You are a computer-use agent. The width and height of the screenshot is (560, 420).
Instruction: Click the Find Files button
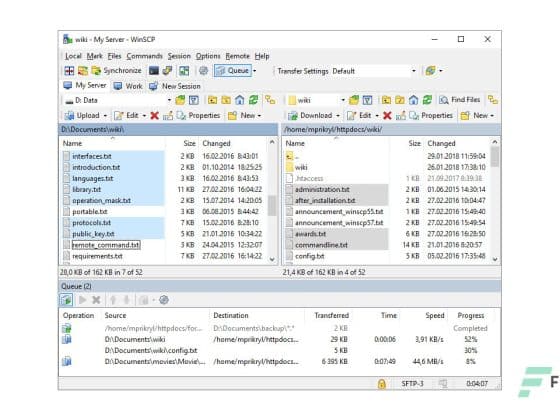460,100
